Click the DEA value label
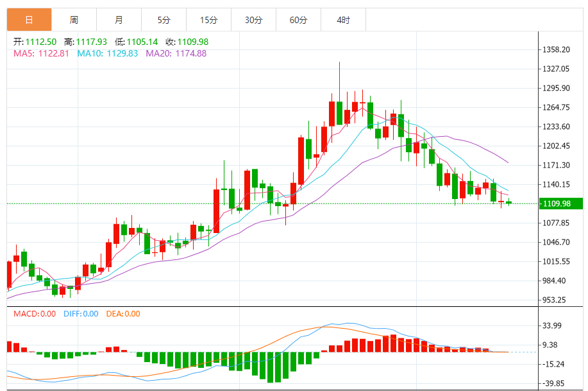This screenshot has height=391, width=588. [123, 313]
